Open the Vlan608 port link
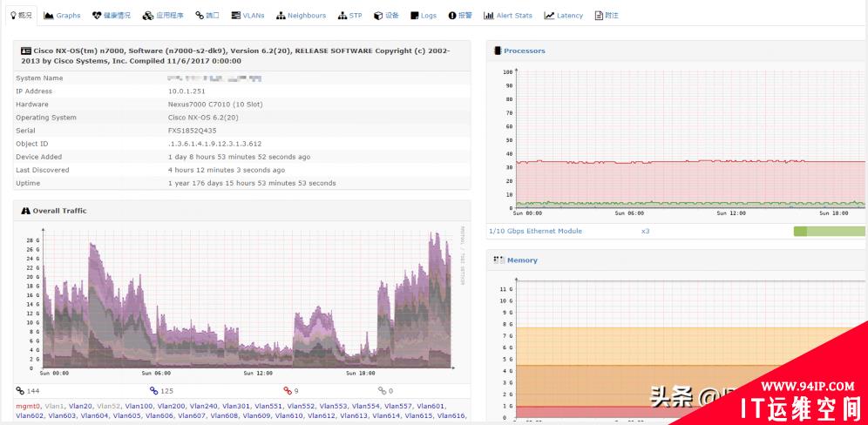The image size is (868, 425). (x=224, y=415)
